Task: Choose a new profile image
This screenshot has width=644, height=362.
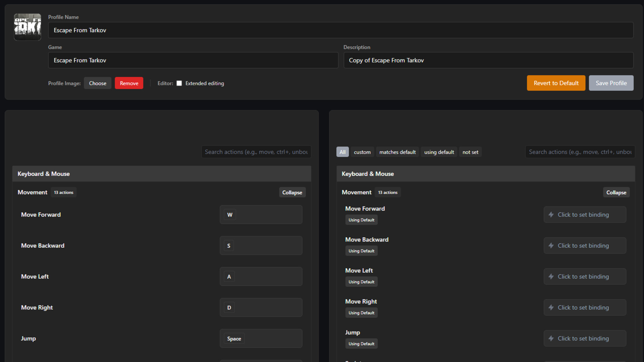Action: 98,83
